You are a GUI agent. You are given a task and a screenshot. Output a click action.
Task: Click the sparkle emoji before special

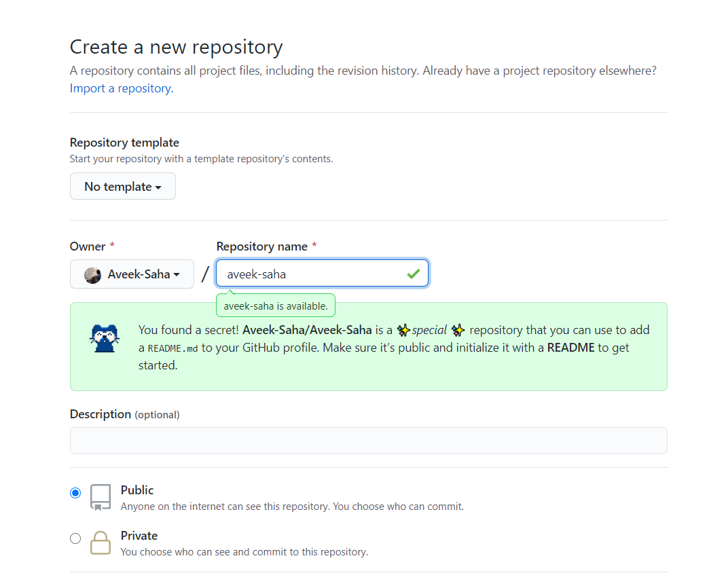(x=403, y=331)
